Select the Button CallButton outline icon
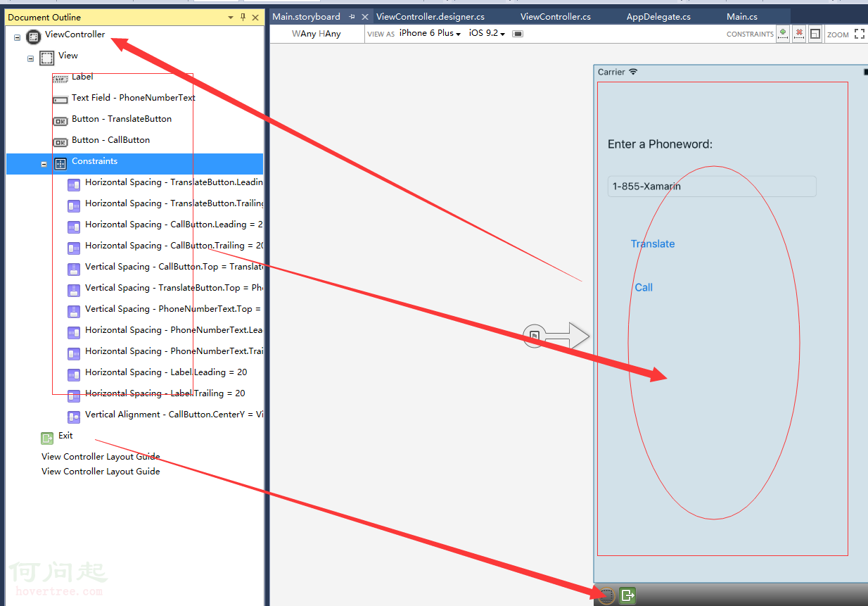This screenshot has height=606, width=868. 60,142
